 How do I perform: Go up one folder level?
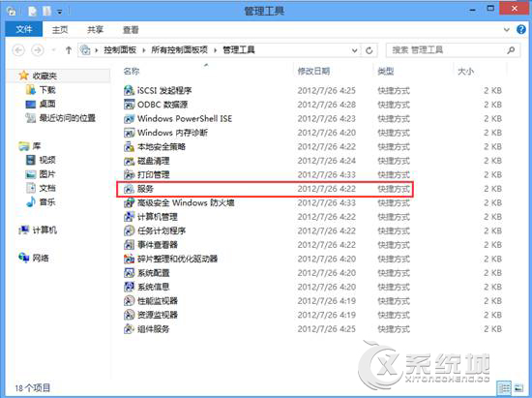point(69,50)
